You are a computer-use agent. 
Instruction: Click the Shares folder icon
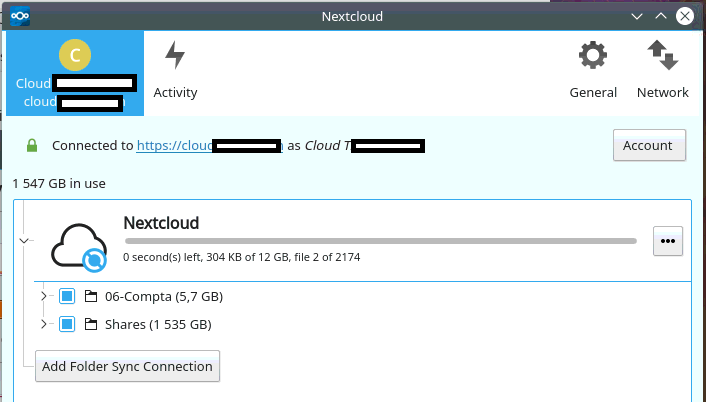click(91, 324)
